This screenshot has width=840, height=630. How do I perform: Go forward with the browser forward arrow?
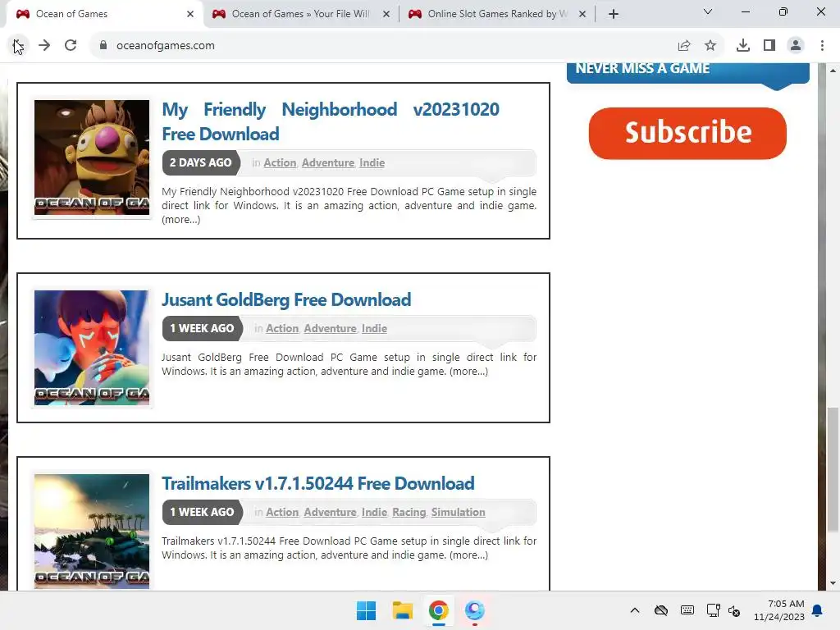(44, 46)
